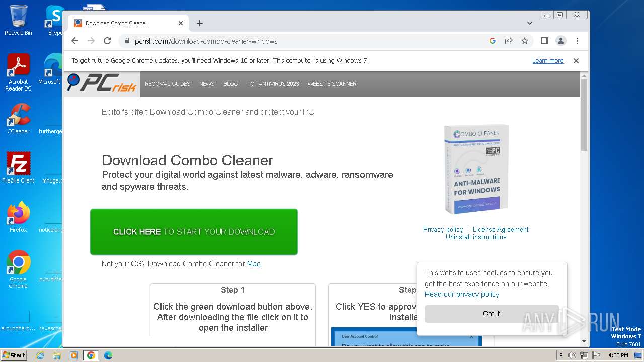Open CCleaner desktop icon
644x362 pixels.
(18, 119)
